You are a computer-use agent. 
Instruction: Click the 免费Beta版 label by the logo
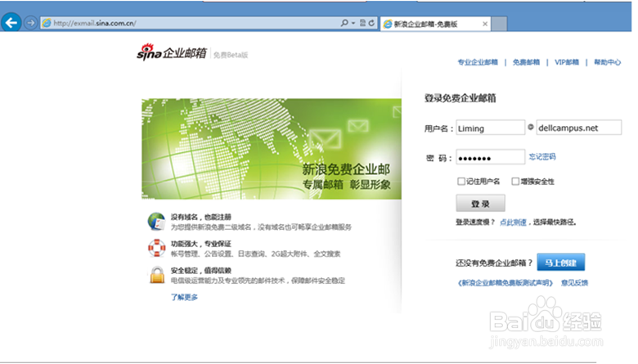click(x=231, y=55)
